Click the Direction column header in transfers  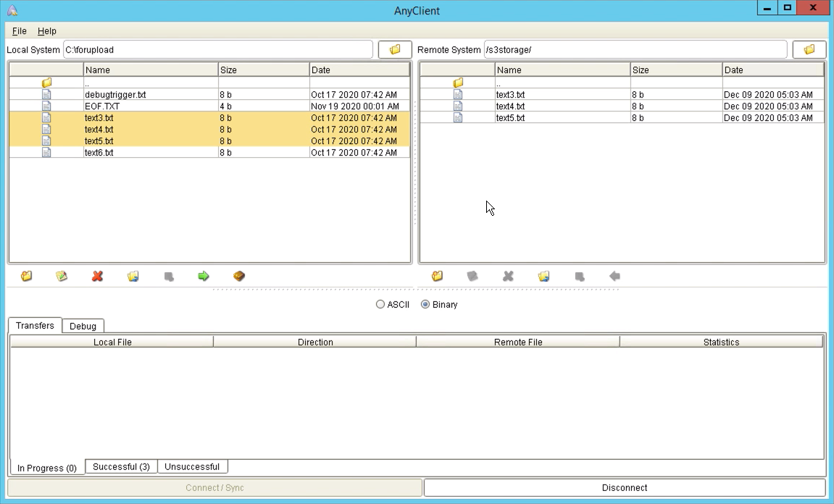pyautogui.click(x=315, y=342)
